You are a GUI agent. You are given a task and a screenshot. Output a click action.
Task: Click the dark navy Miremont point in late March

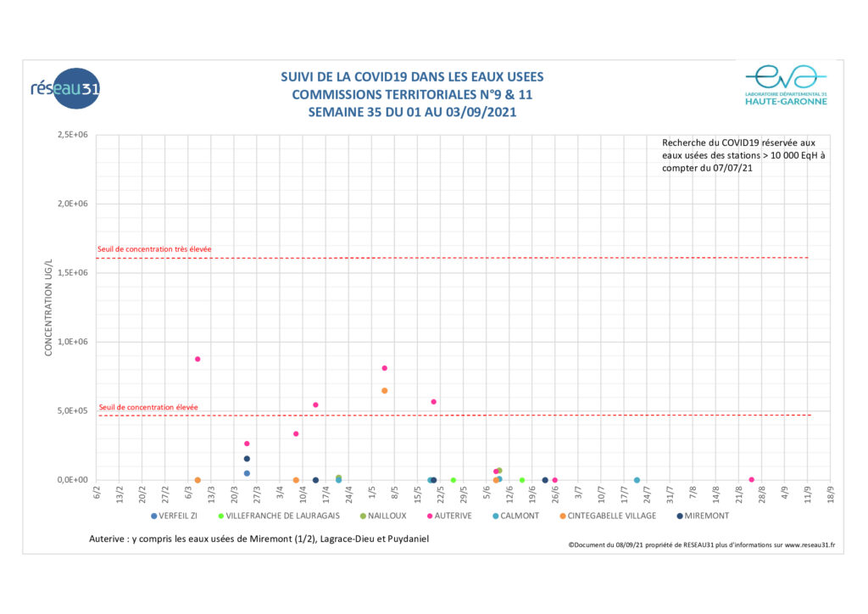coord(247,459)
